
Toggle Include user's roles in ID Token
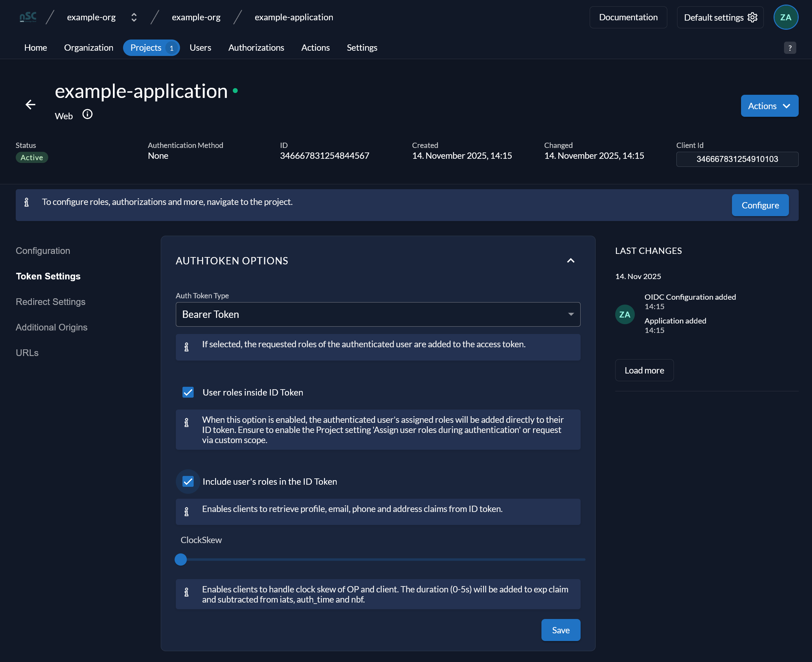pyautogui.click(x=188, y=482)
